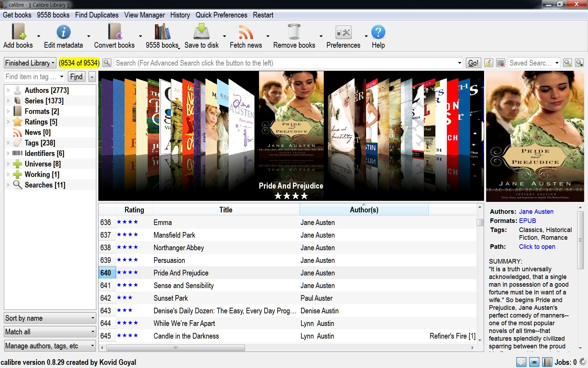
Task: Click the News feed icon in tag browser
Action: point(17,132)
